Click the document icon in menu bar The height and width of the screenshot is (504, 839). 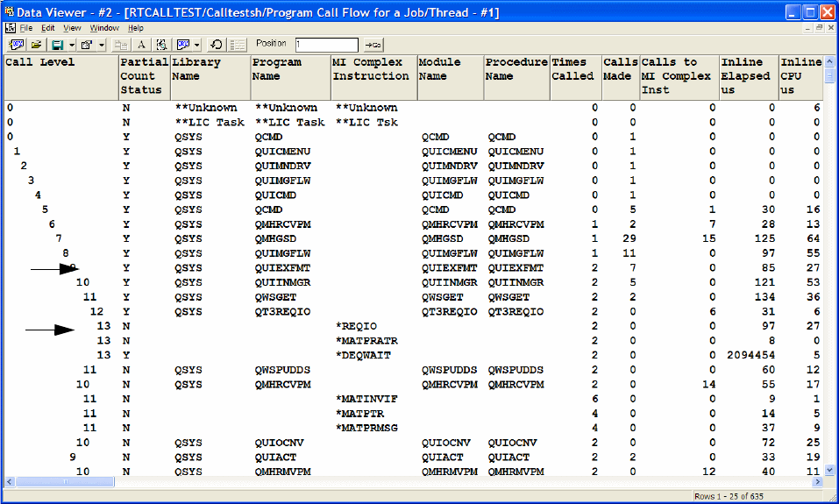pyautogui.click(x=11, y=28)
